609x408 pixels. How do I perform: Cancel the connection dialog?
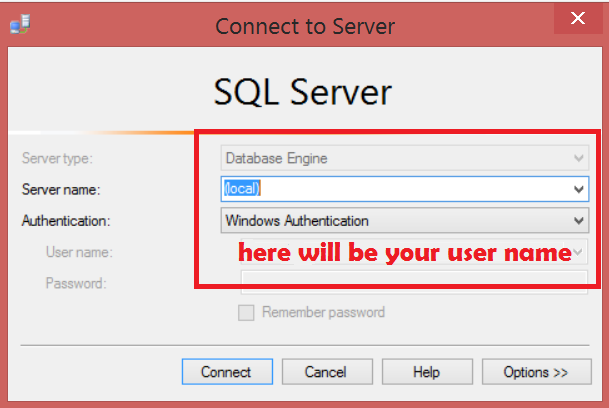327,372
